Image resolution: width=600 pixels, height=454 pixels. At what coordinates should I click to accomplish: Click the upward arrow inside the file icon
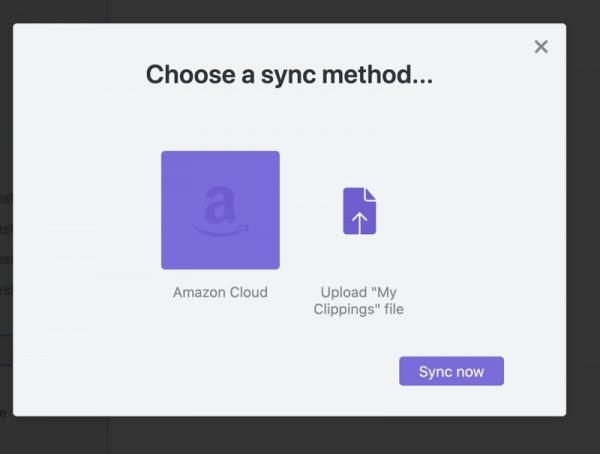coord(359,223)
